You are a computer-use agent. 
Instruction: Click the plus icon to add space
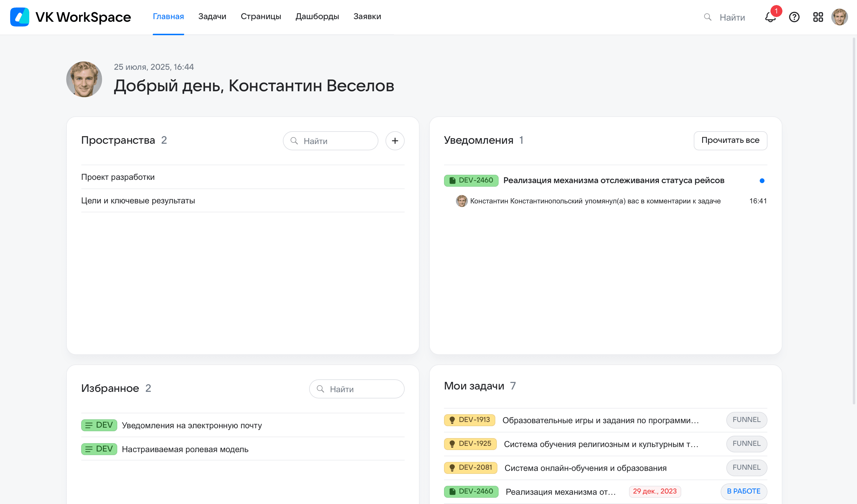click(x=395, y=141)
